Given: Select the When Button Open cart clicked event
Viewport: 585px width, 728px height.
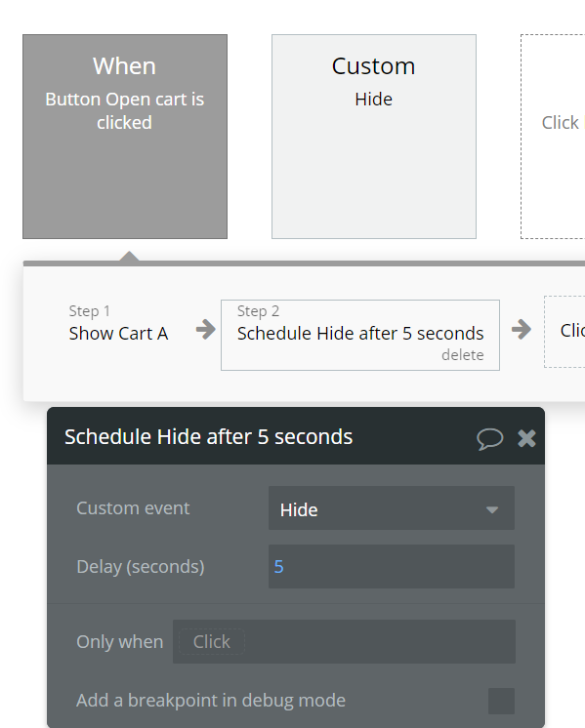Looking at the screenshot, I should pyautogui.click(x=125, y=137).
